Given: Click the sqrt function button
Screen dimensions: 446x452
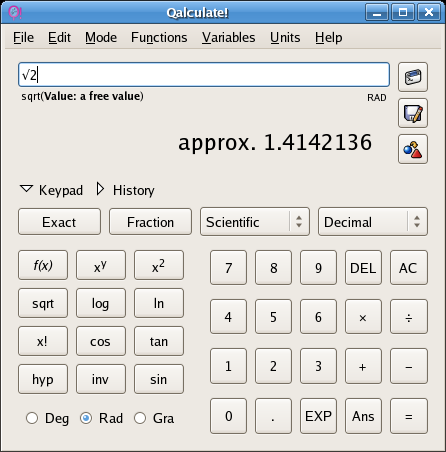Looking at the screenshot, I should (43, 303).
